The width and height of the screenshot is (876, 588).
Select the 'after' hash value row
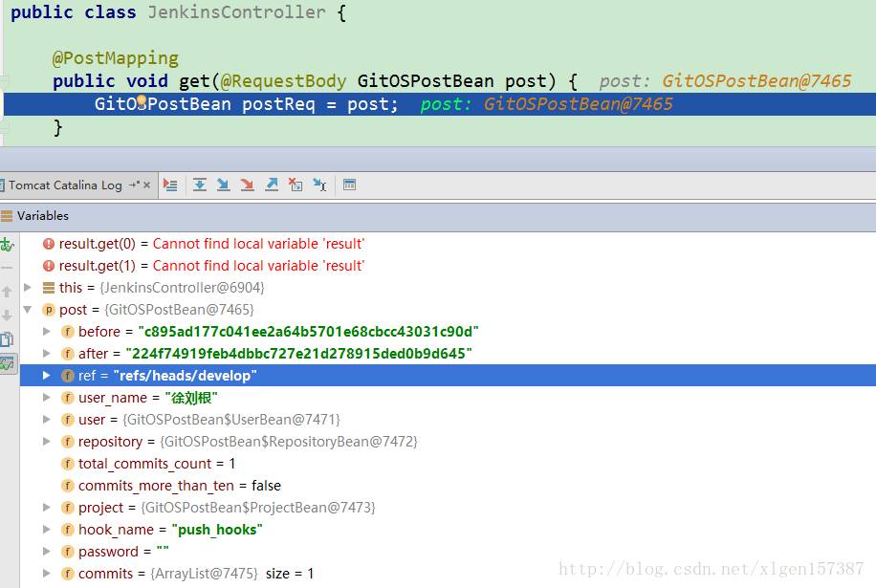448,354
